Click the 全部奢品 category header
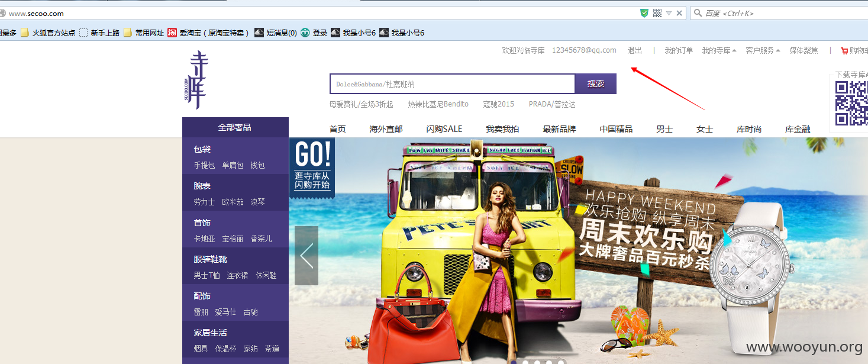Image resolution: width=868 pixels, height=364 pixels. [235, 127]
